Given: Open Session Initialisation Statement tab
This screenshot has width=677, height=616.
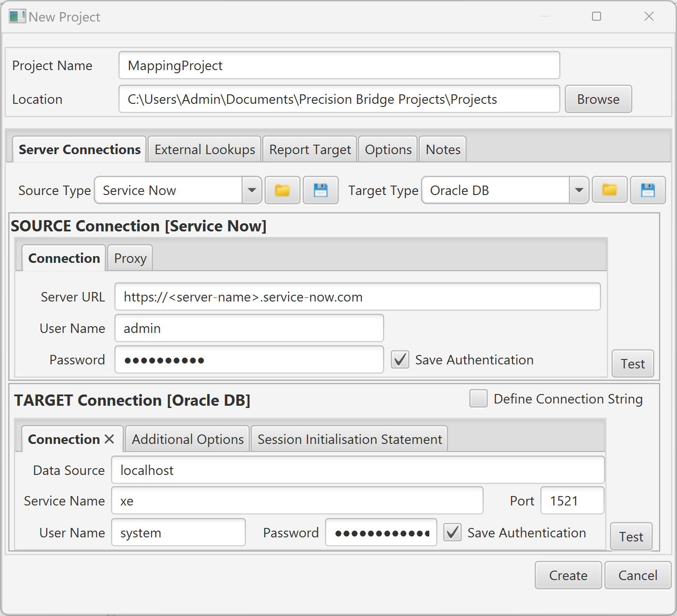Looking at the screenshot, I should pos(350,439).
